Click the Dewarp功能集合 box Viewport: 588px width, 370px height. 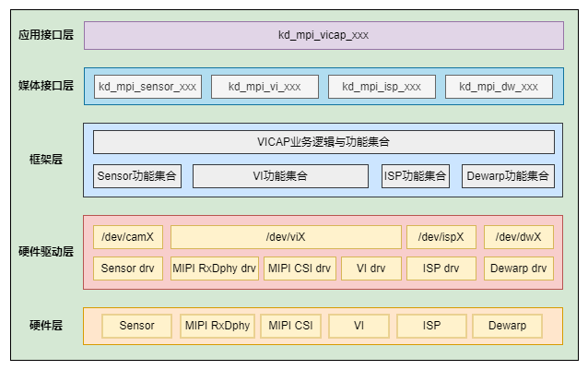pyautogui.click(x=508, y=176)
